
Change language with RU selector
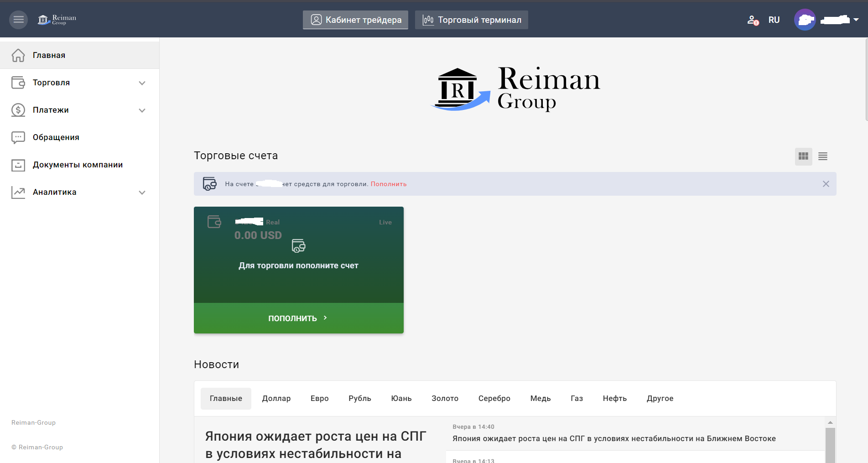tap(774, 20)
